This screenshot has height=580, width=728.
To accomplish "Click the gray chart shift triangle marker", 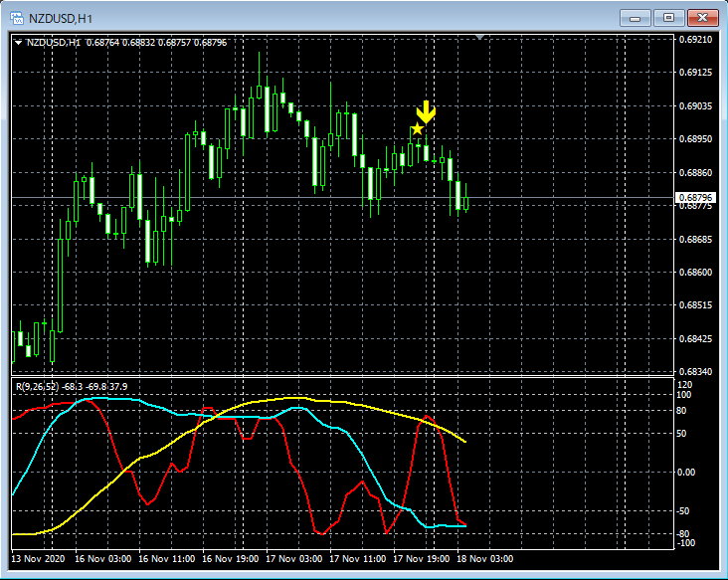I will (481, 38).
